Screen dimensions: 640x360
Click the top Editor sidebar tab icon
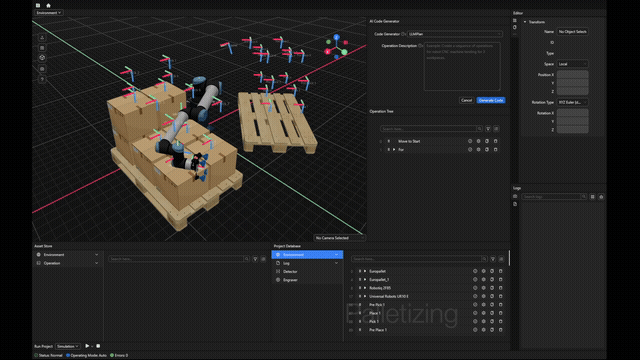[515, 20]
